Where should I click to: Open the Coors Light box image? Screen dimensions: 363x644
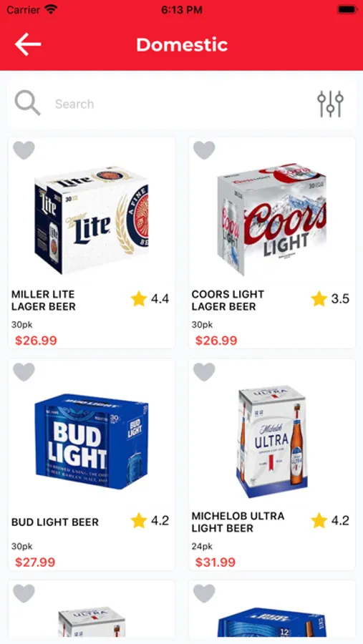(272, 219)
